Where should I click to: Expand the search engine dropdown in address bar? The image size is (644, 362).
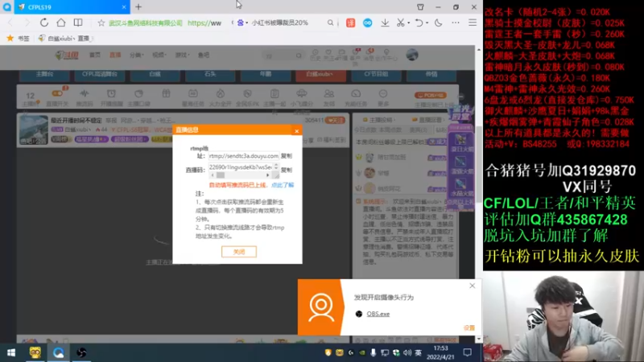246,23
